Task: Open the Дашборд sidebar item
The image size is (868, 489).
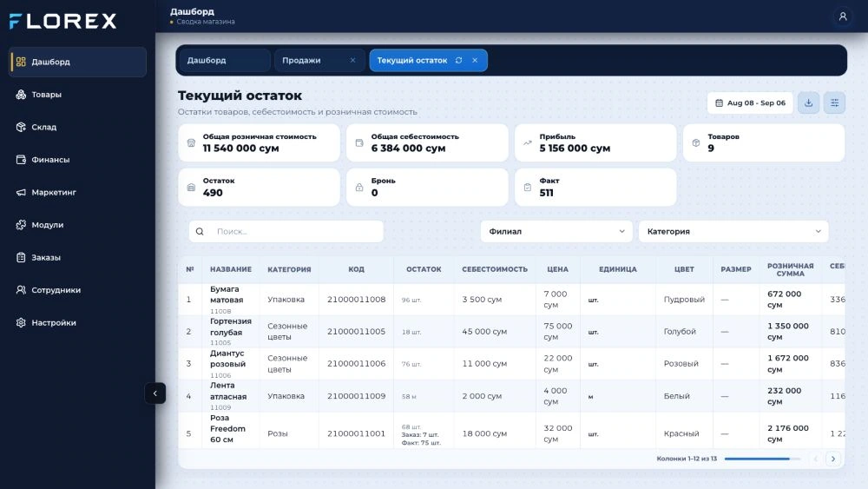Action: tap(77, 62)
